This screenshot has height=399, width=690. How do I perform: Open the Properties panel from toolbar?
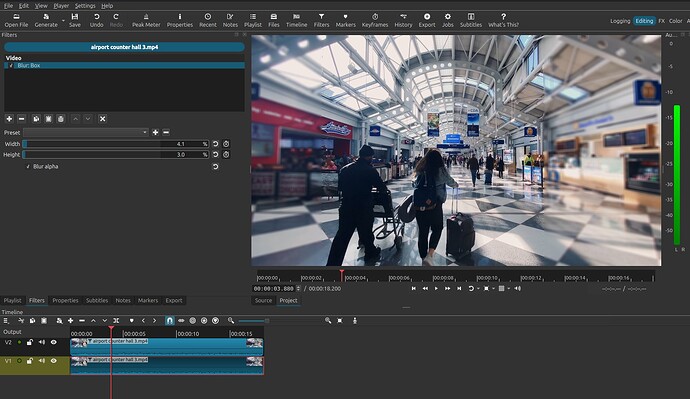pos(180,20)
